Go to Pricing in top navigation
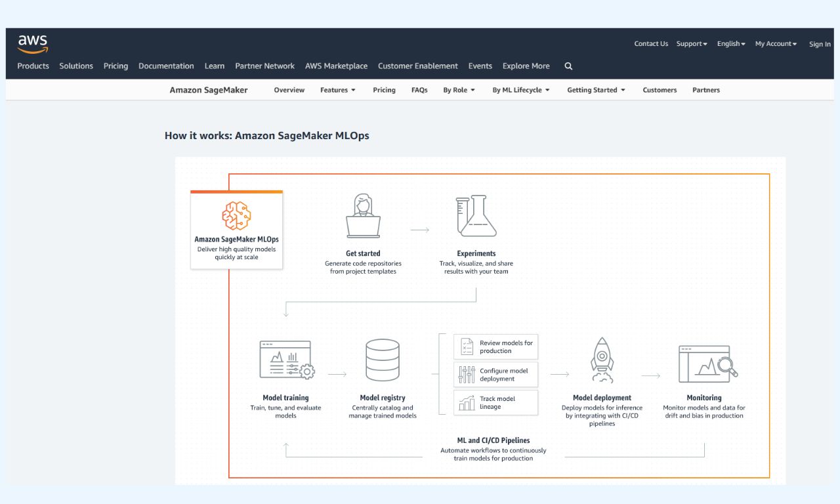840x504 pixels. [x=115, y=66]
